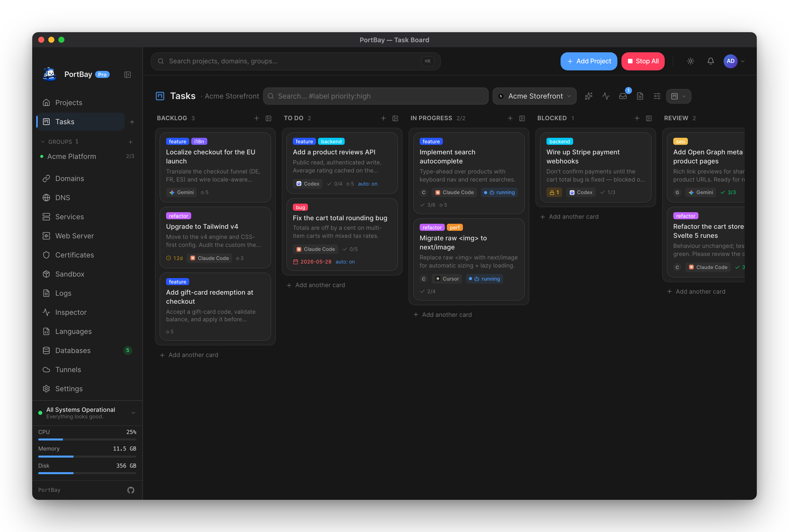Add card to BACKLOG with plus
Image resolution: width=789 pixels, height=532 pixels.
(257, 118)
